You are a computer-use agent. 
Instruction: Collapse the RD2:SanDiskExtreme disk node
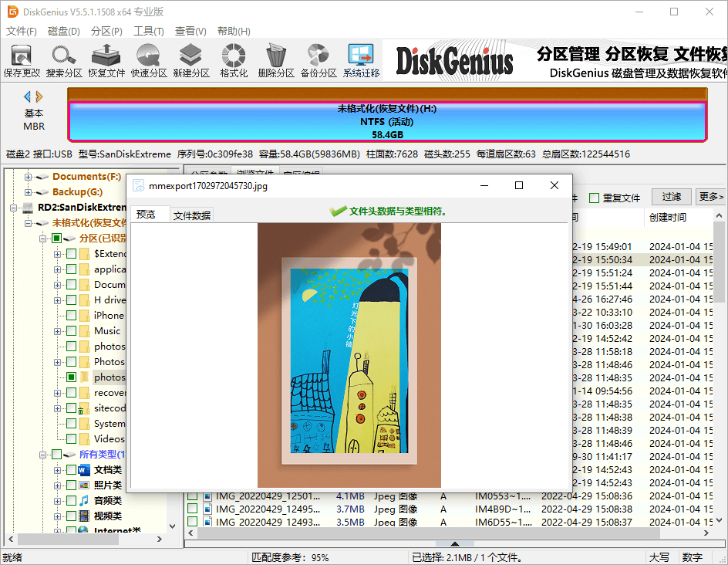14,208
